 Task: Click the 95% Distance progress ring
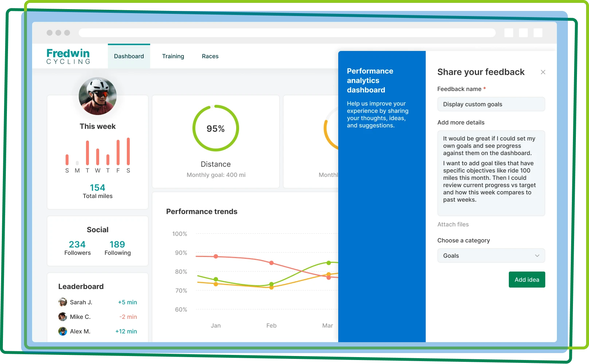click(216, 128)
